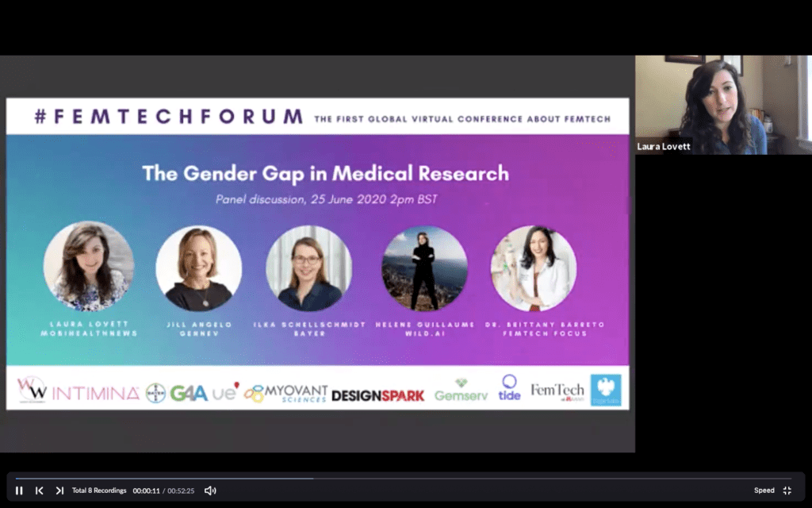Click the Laura Lovett name label on video
812x508 pixels.
tap(664, 146)
